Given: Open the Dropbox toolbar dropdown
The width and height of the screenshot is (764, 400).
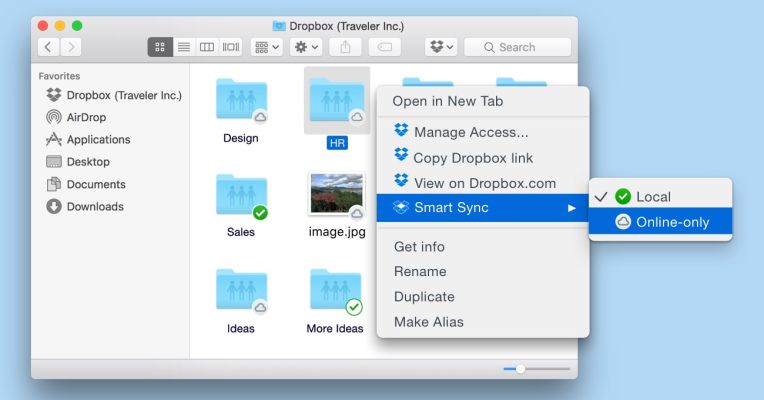Looking at the screenshot, I should click(441, 47).
